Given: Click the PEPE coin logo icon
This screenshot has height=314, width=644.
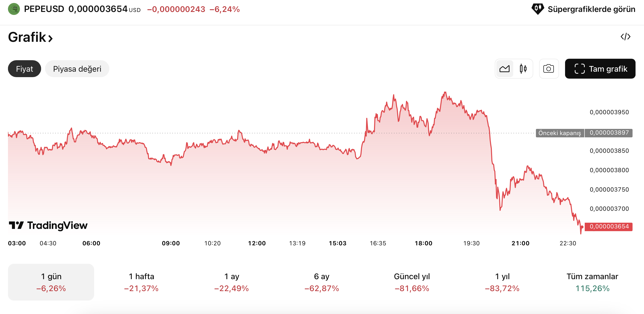Looking at the screenshot, I should coord(14,9).
